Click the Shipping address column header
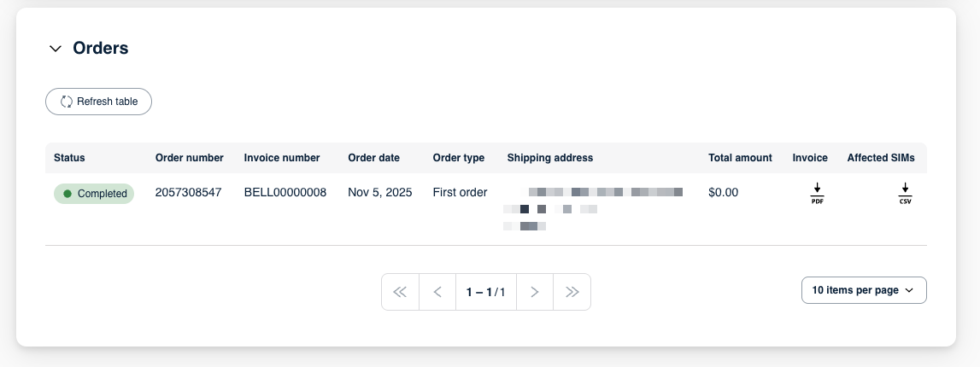The width and height of the screenshot is (980, 367). pyautogui.click(x=550, y=158)
